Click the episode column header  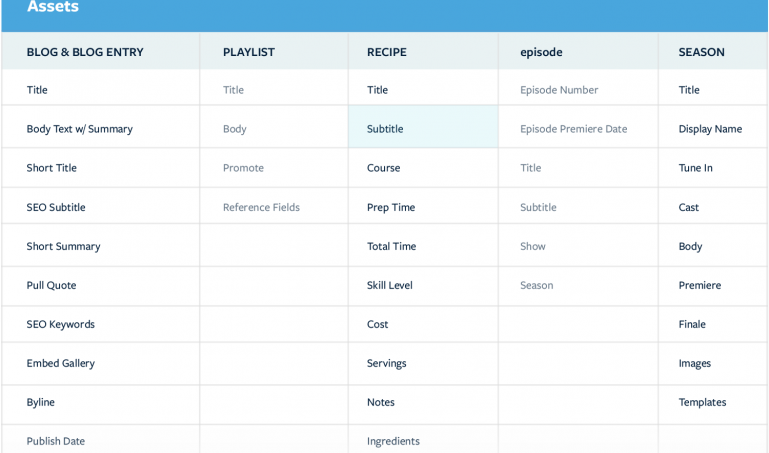pos(578,51)
